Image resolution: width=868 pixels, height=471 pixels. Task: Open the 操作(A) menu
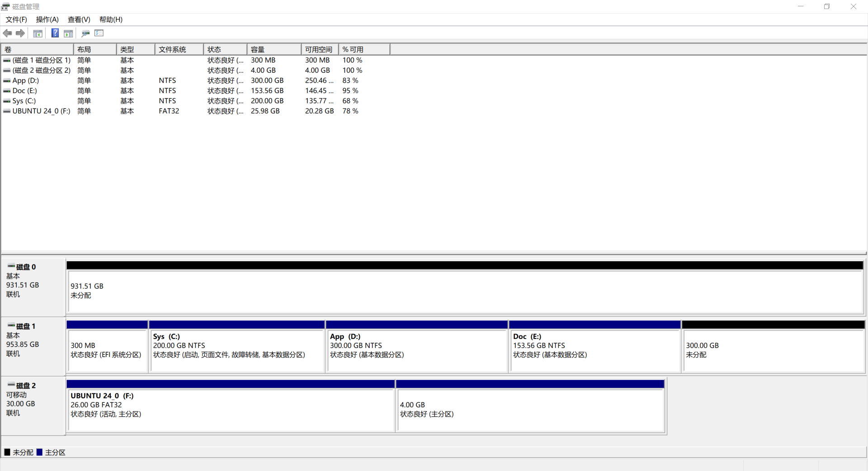(x=47, y=19)
